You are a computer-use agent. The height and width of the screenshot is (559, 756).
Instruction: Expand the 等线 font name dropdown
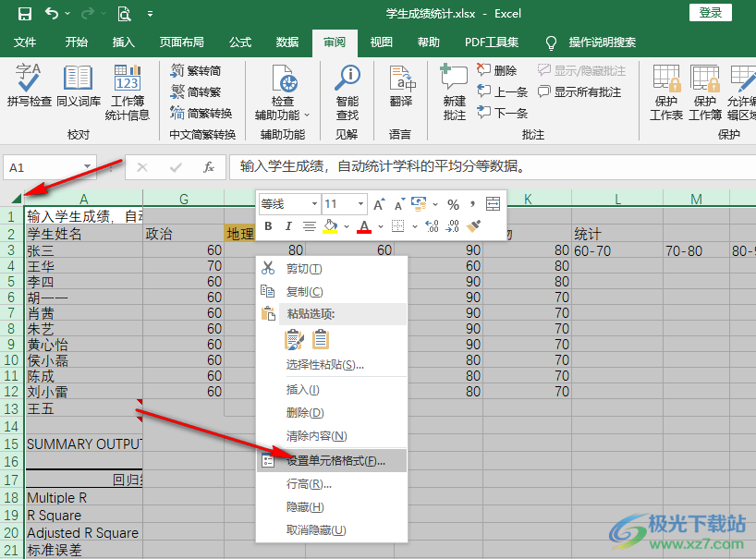(x=314, y=204)
